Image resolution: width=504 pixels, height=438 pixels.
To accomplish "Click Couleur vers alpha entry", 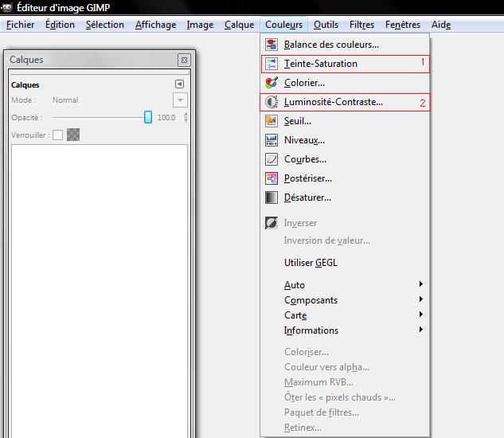I will pyautogui.click(x=345, y=367).
